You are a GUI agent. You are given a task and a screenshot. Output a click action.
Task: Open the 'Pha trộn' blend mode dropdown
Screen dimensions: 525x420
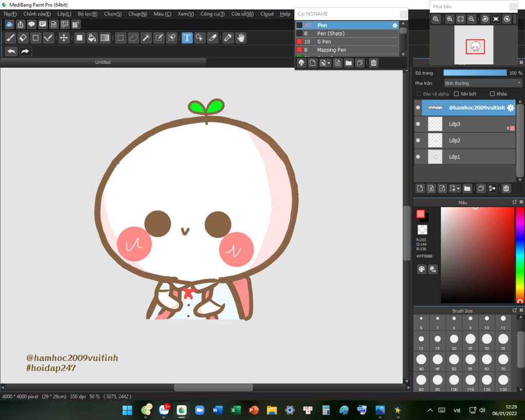pyautogui.click(x=483, y=83)
